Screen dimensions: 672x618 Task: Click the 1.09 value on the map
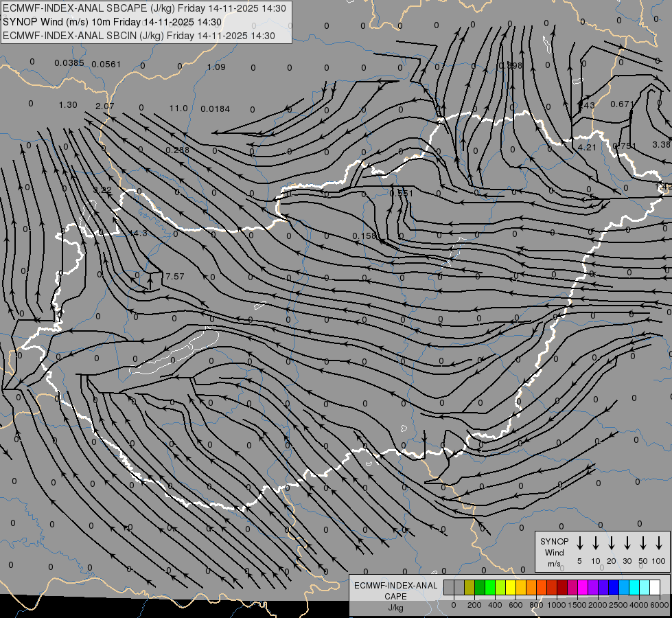pyautogui.click(x=216, y=67)
